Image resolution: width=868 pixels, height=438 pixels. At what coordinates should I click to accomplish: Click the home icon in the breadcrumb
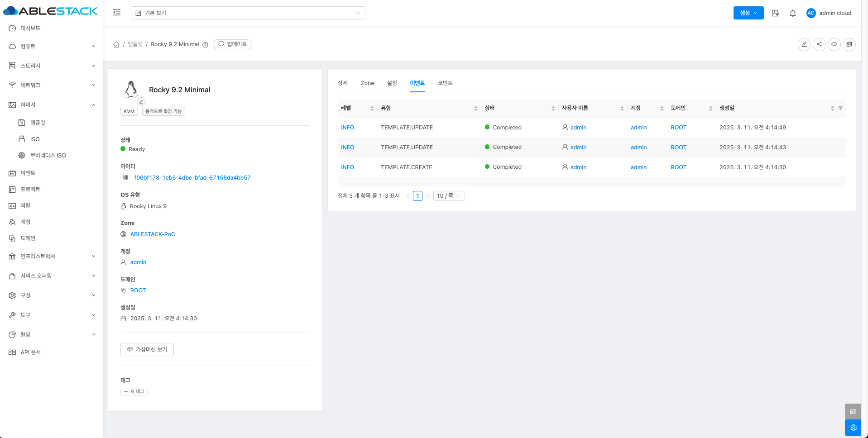[116, 44]
